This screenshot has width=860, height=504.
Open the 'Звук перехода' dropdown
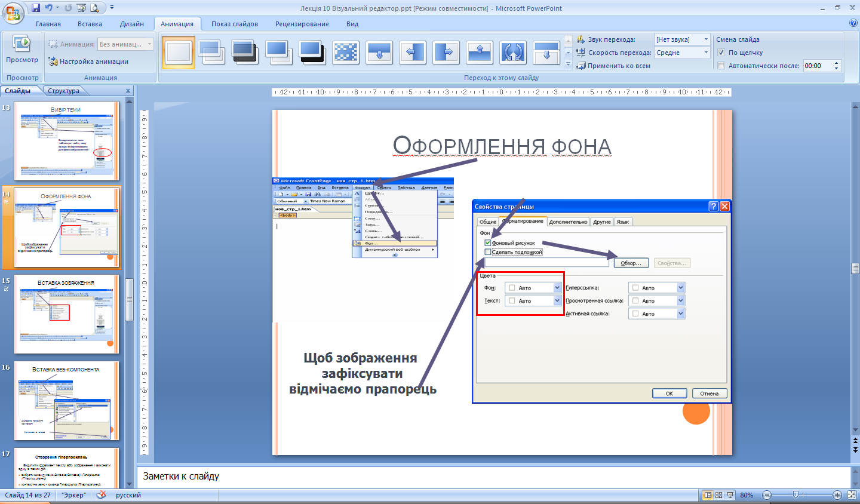click(706, 39)
